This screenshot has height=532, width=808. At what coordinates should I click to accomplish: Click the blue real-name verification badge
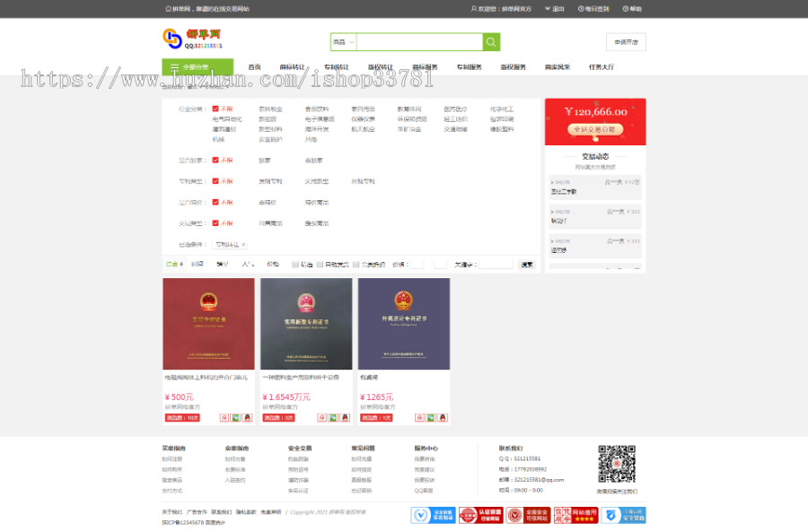(x=433, y=515)
